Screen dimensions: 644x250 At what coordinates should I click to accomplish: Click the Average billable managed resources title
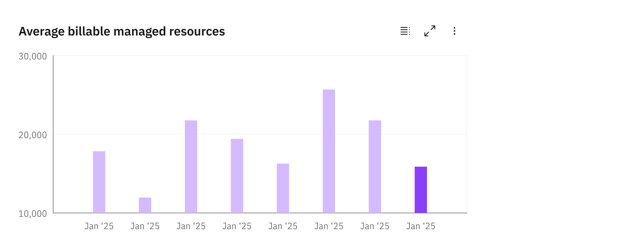tap(122, 31)
